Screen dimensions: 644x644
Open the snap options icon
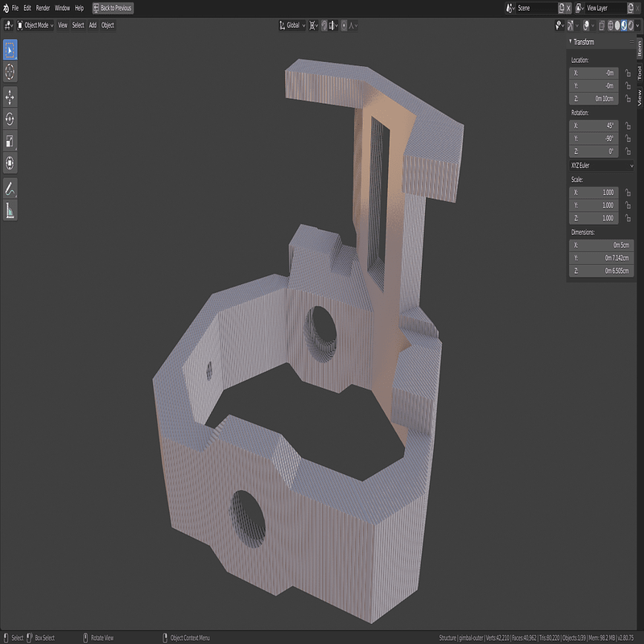(x=334, y=26)
